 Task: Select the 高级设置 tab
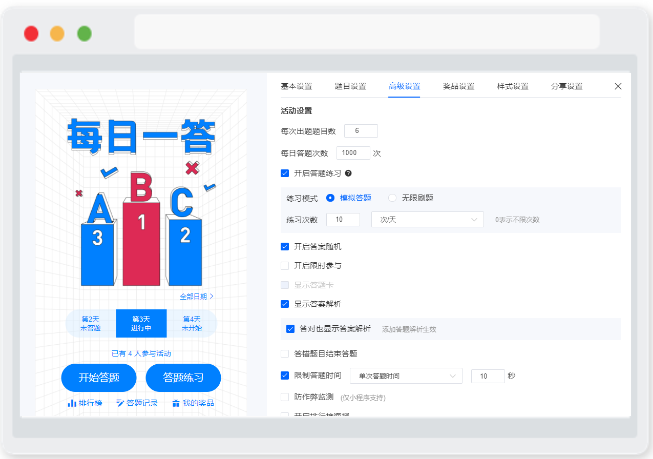click(x=404, y=86)
